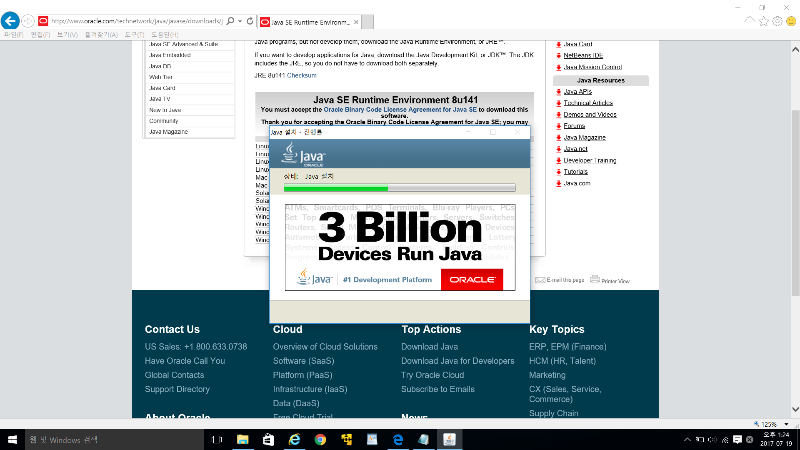Open Task View on the taskbar

click(217, 439)
